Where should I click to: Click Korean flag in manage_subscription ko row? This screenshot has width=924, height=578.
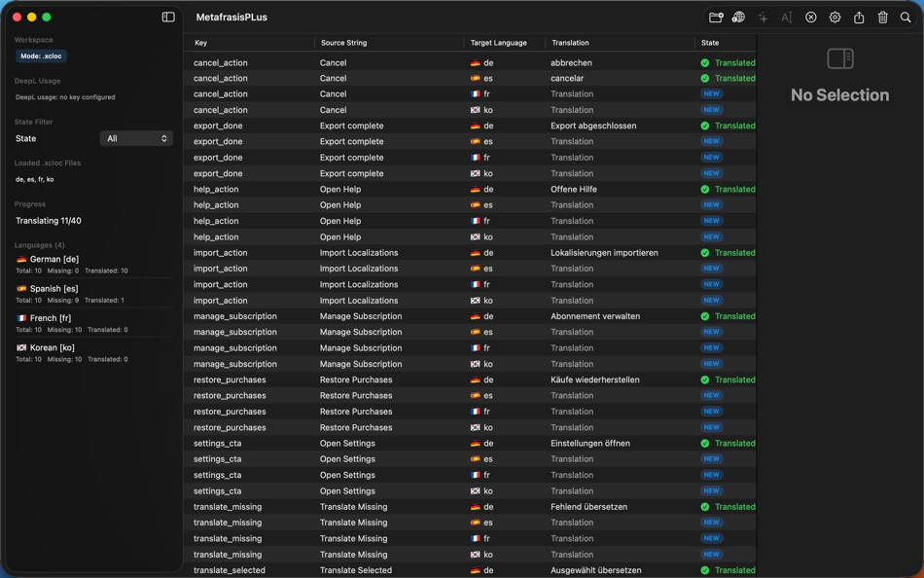click(x=475, y=364)
